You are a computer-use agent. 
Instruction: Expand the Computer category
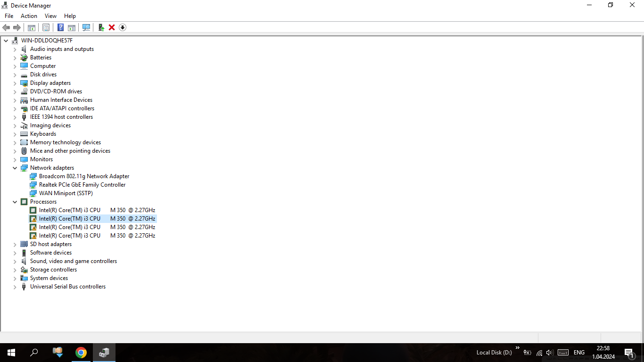(15, 66)
